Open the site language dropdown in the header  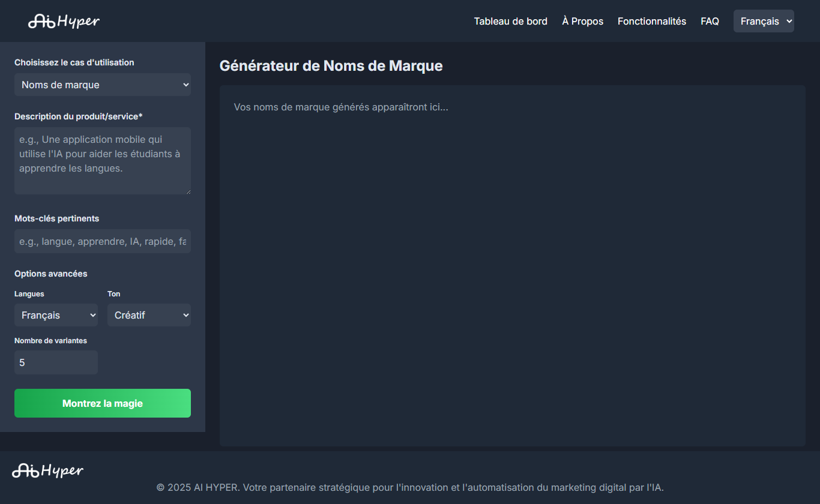[x=764, y=21]
